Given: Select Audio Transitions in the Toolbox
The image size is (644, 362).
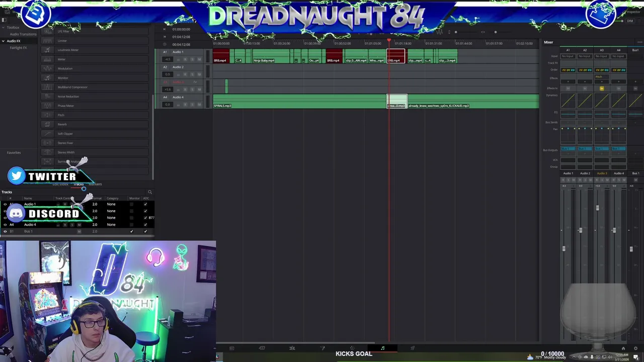Looking at the screenshot, I should point(23,34).
